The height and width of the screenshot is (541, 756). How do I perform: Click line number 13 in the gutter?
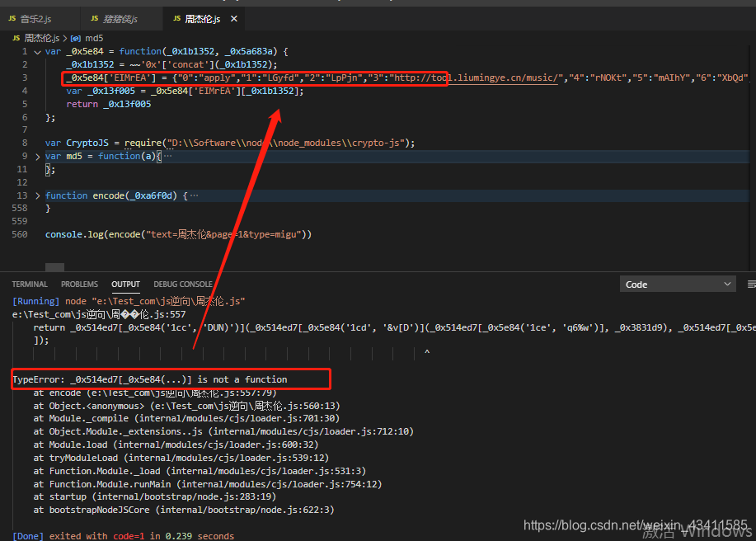pyautogui.click(x=22, y=195)
